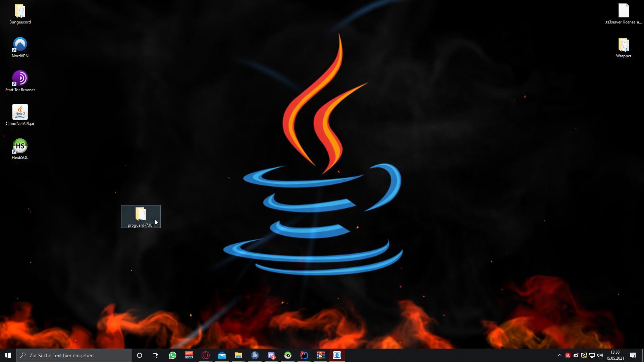
Task: Click the Discord taskbar icon with badge
Action: [271, 355]
